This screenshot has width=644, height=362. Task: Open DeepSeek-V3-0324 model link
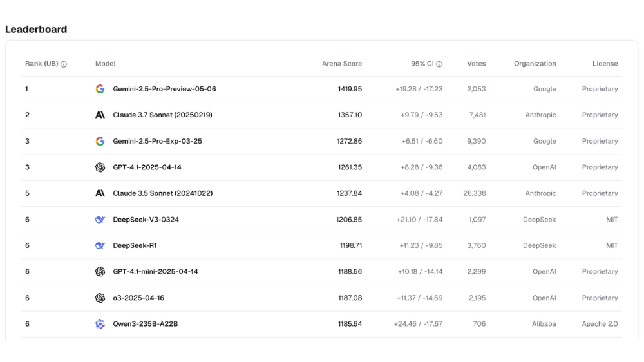pos(146,220)
